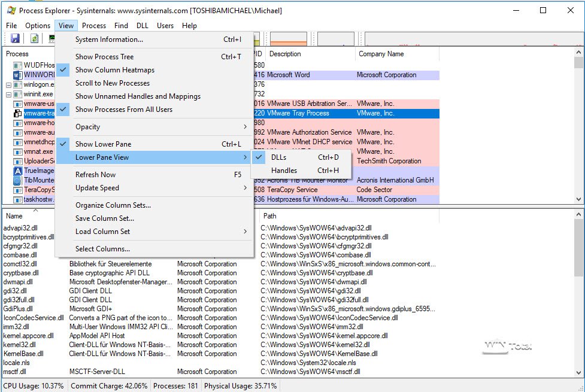Click the vmnetdhcp process icon
This screenshot has height=392, width=585.
(x=17, y=142)
